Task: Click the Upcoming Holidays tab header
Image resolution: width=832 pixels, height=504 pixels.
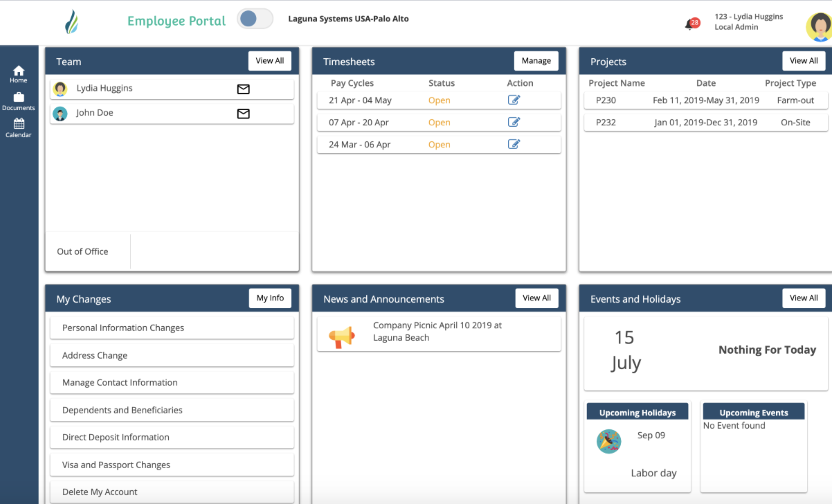Action: (x=637, y=412)
